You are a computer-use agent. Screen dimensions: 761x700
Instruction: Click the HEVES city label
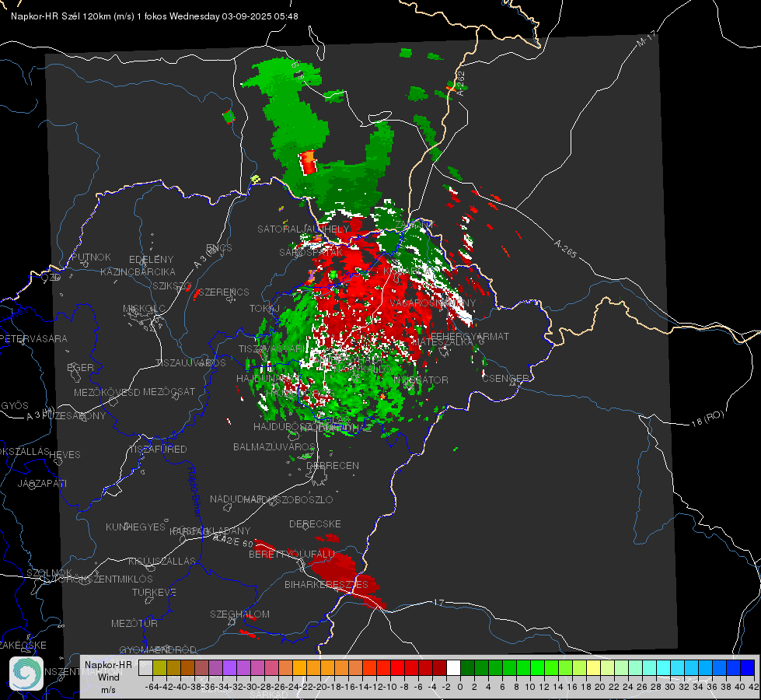(65, 455)
